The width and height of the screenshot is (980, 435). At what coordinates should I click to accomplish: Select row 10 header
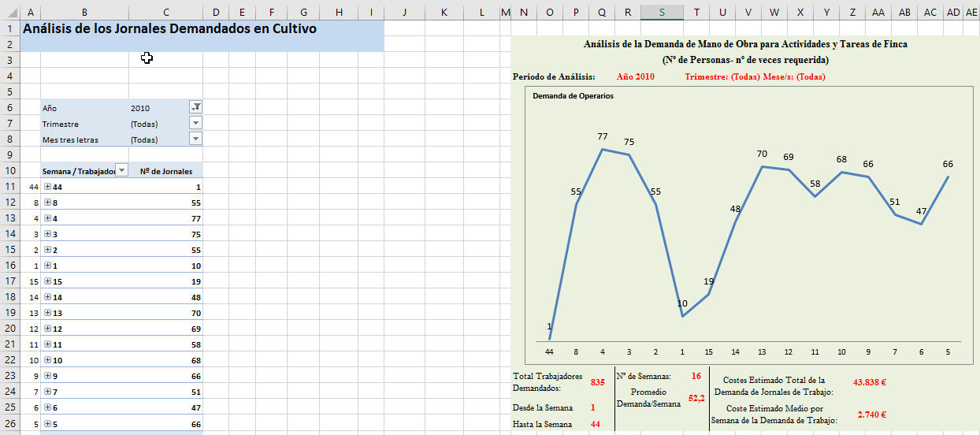point(11,170)
